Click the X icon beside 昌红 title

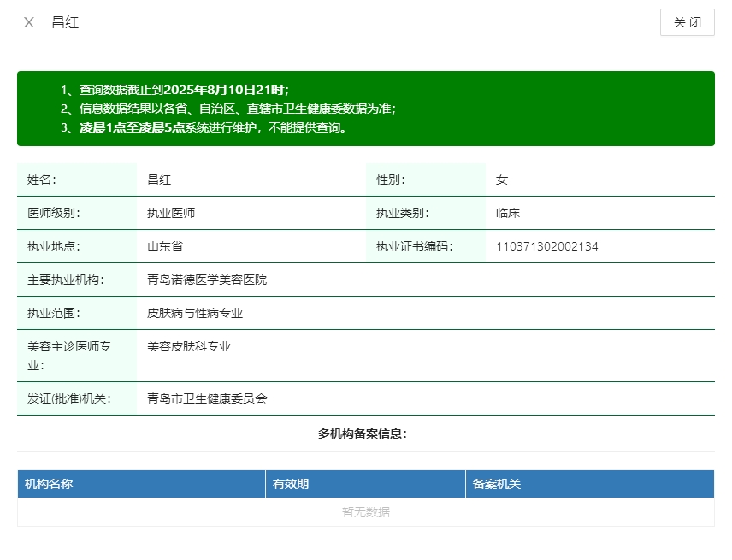point(29,22)
